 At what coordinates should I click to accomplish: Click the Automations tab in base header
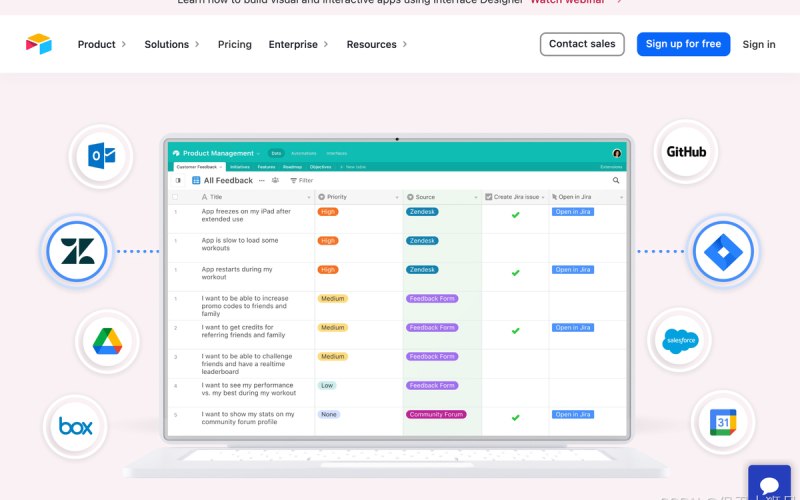pyautogui.click(x=304, y=153)
